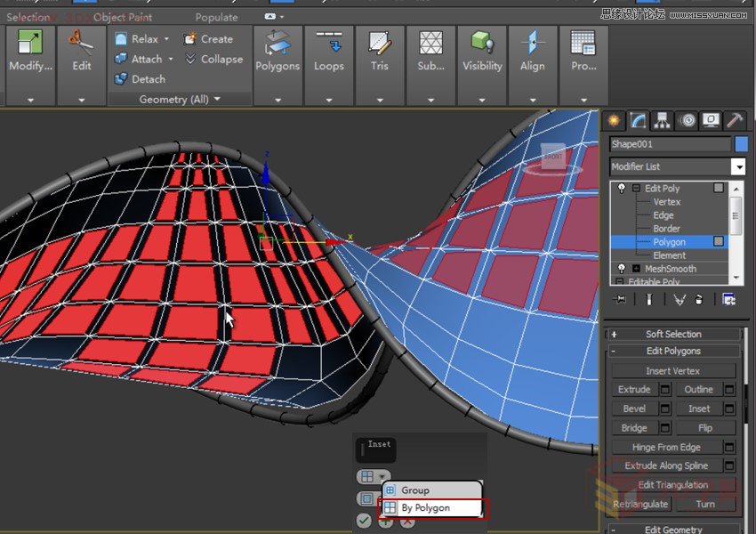Click the Relax tool in ribbon

pyautogui.click(x=136, y=39)
